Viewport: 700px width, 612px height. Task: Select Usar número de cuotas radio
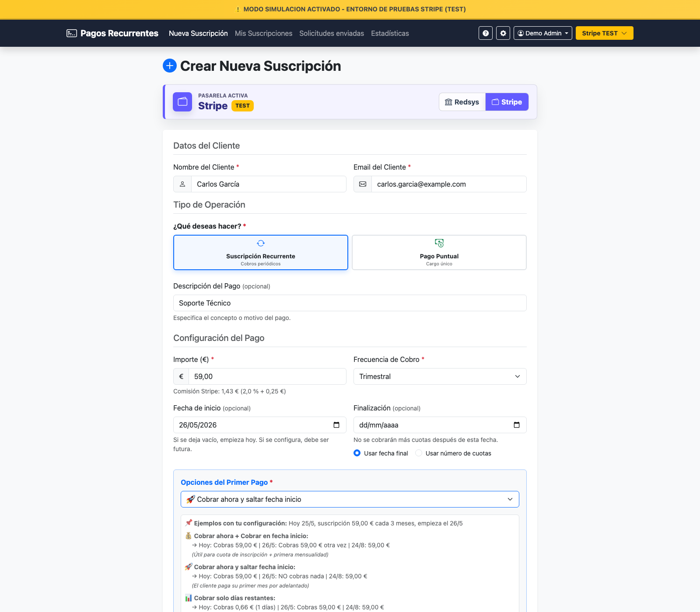419,453
